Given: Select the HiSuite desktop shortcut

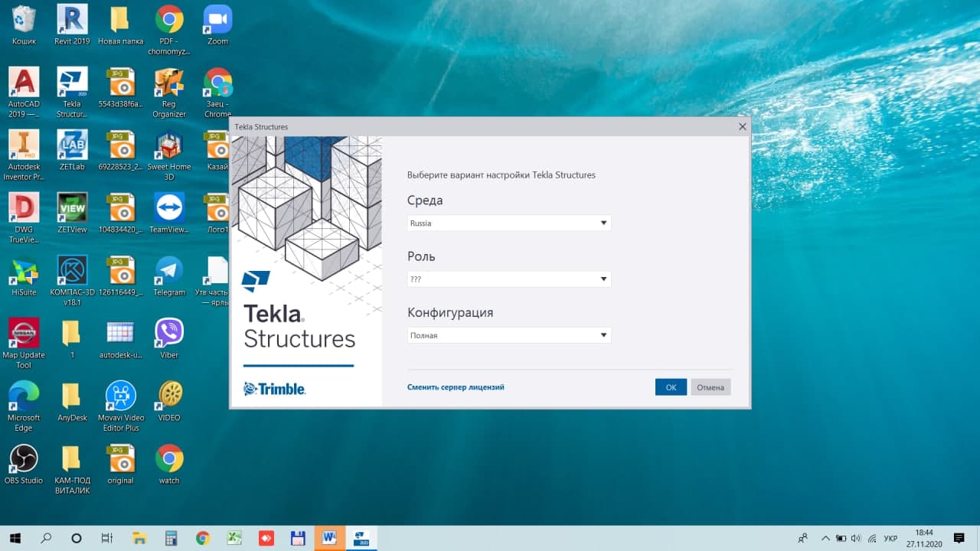Looking at the screenshot, I should coord(24,276).
